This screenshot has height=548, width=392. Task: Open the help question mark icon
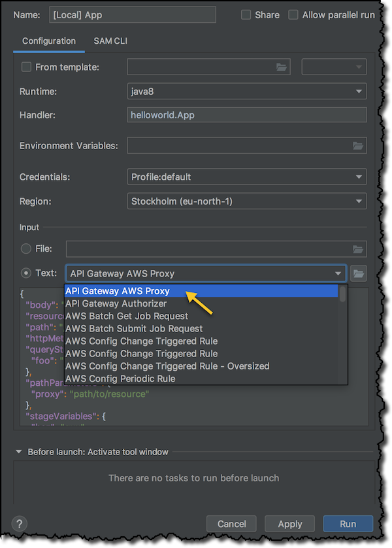point(20,524)
